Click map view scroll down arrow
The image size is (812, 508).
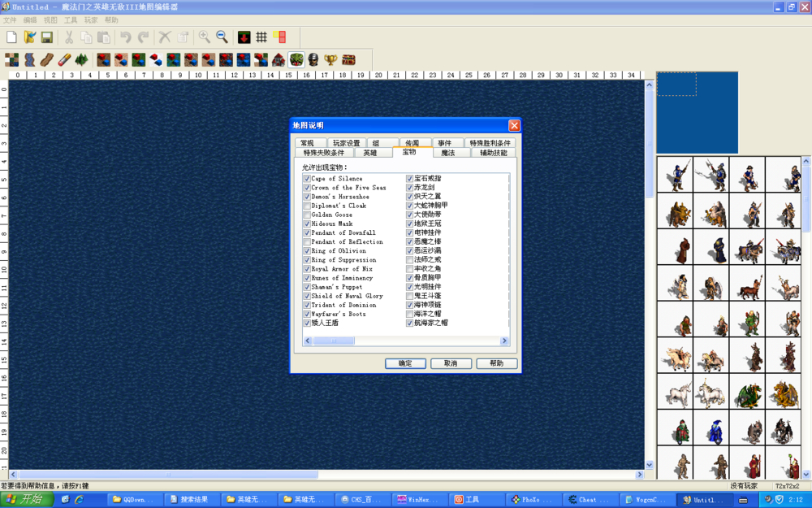point(650,465)
